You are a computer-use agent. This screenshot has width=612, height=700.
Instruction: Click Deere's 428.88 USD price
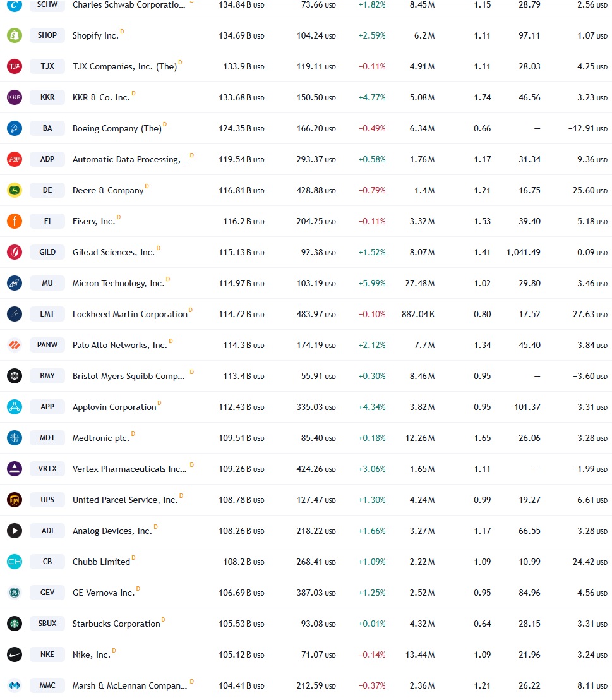point(316,191)
